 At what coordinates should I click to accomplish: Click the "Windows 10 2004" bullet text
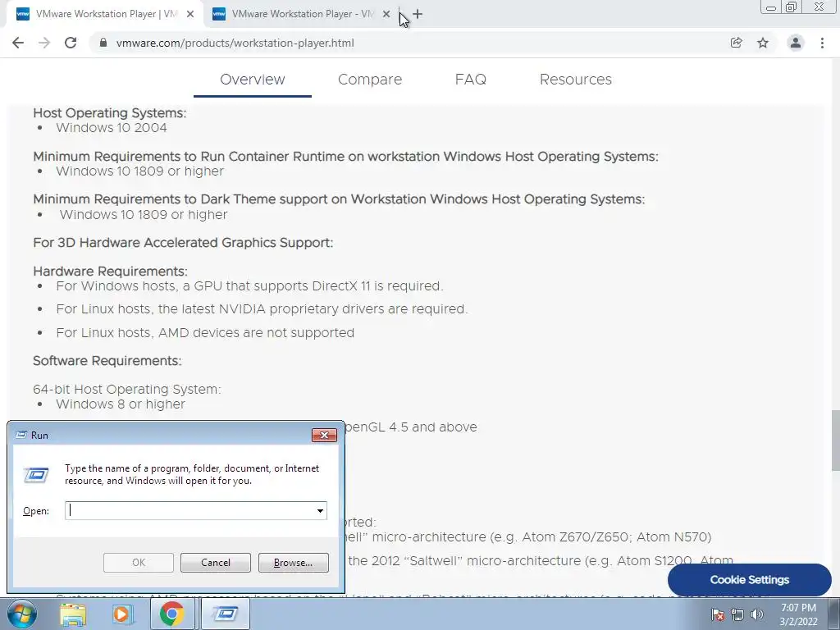point(112,128)
